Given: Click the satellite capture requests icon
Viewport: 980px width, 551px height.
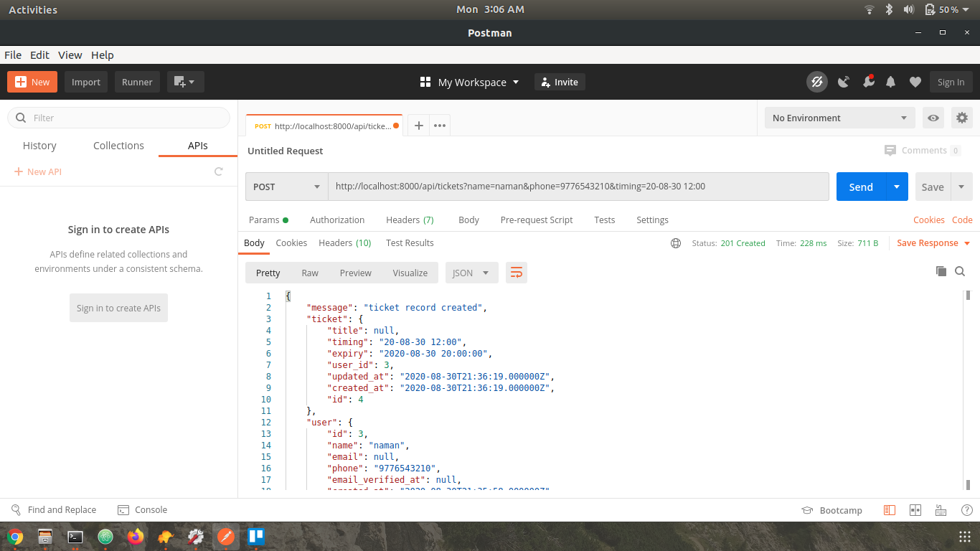Looking at the screenshot, I should 844,82.
